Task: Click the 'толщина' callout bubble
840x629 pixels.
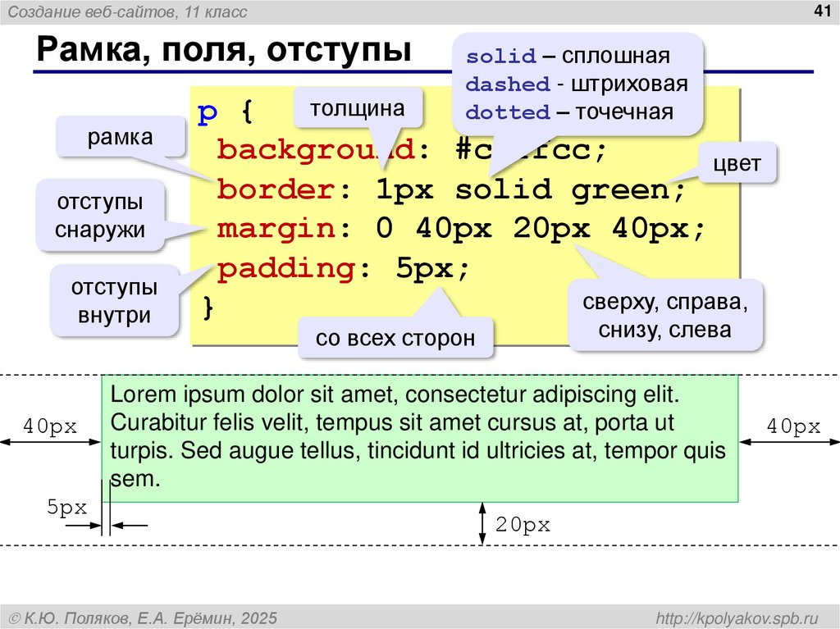Action: [x=358, y=108]
